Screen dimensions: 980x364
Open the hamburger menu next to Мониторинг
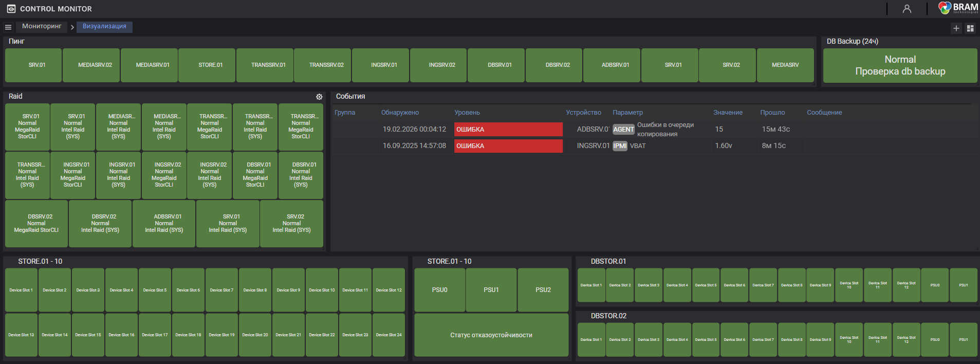click(x=8, y=27)
